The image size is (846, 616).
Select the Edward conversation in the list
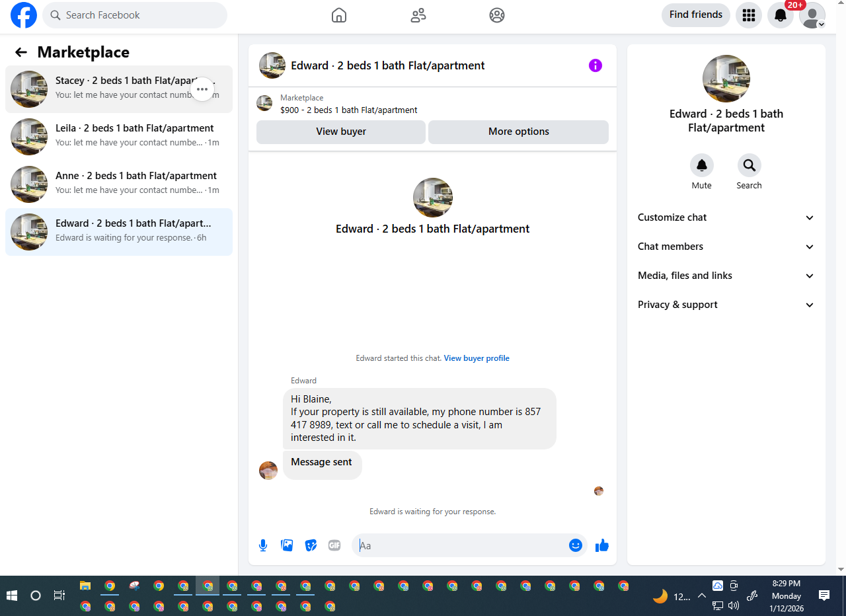click(119, 232)
